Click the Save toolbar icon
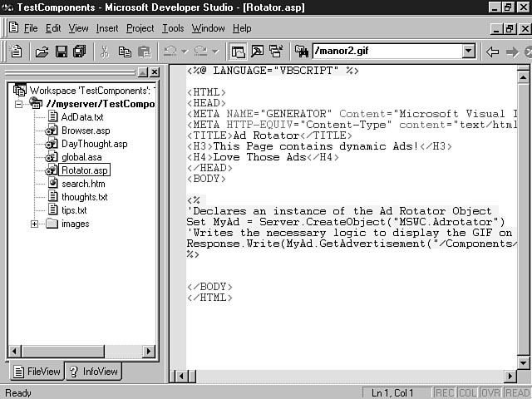The image size is (532, 399). (x=61, y=52)
